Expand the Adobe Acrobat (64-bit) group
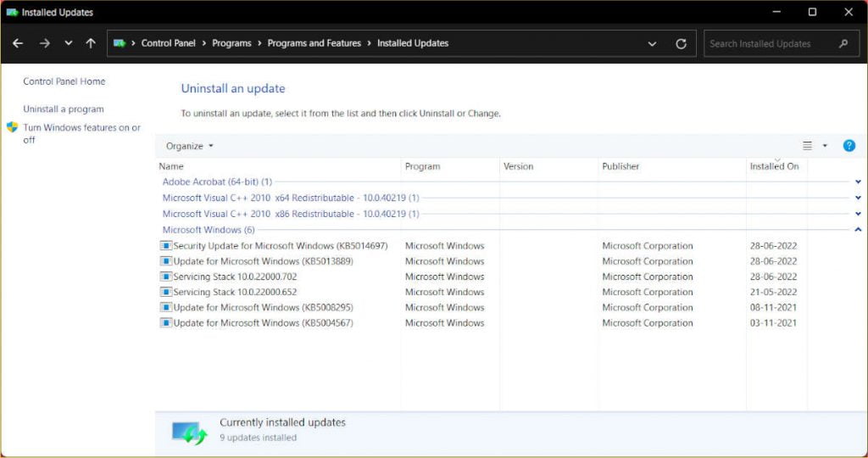Image resolution: width=868 pixels, height=458 pixels. [858, 182]
